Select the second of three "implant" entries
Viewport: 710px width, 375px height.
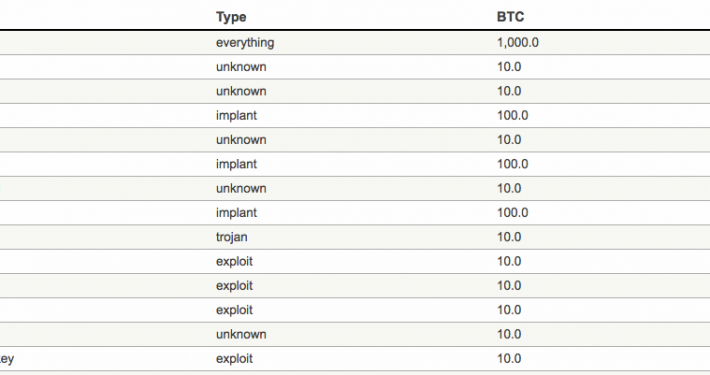(236, 164)
